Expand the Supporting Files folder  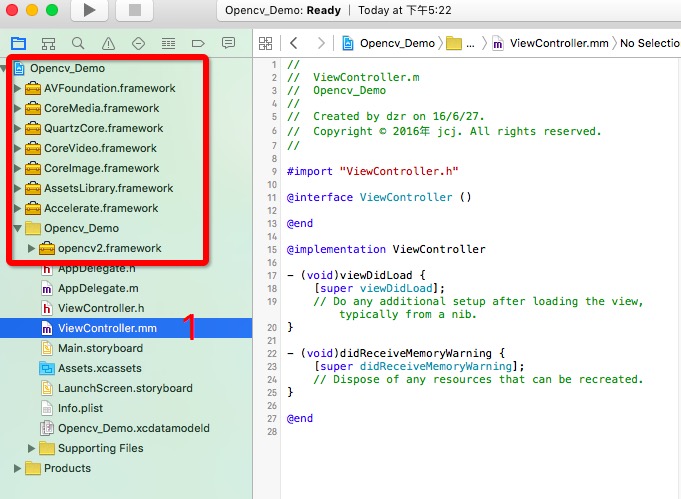[x=31, y=448]
